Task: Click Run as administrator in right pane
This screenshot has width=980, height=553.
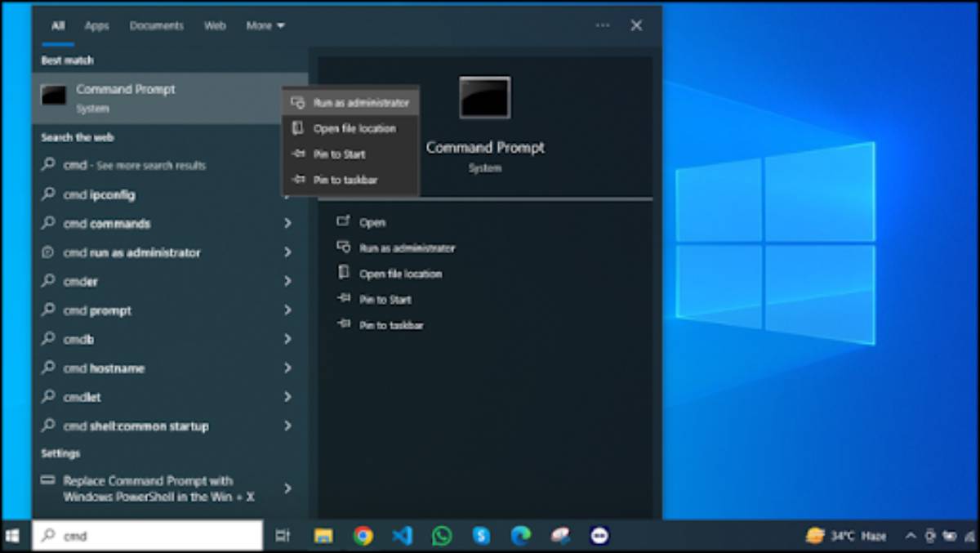Action: pos(396,248)
